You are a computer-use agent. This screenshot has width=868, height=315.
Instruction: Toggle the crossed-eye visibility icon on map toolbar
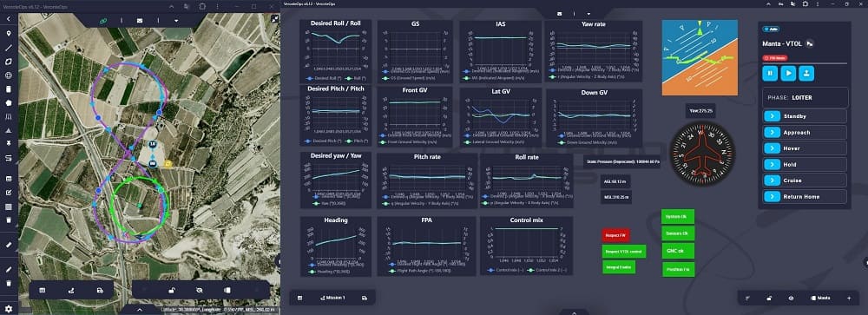(x=200, y=290)
